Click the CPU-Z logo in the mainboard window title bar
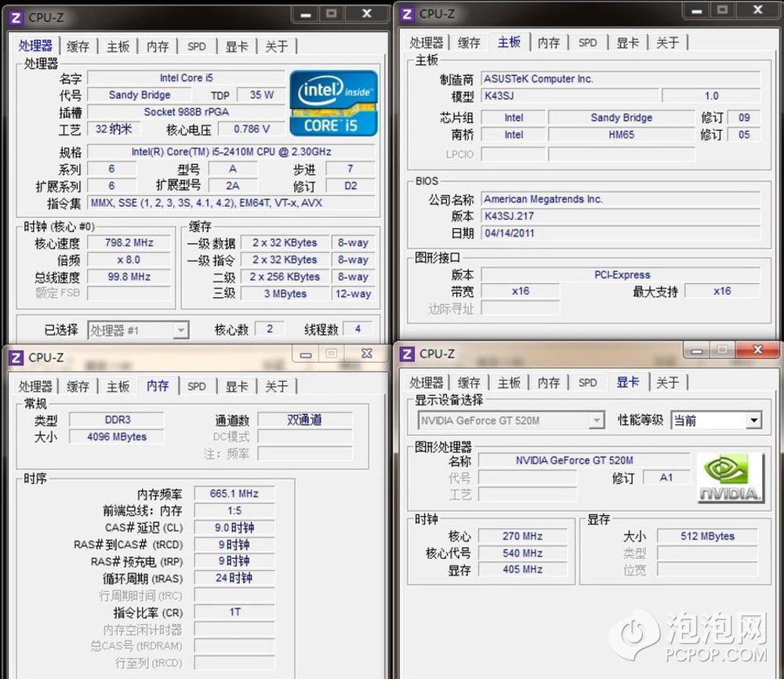Image resolution: width=784 pixels, height=679 pixels. (407, 14)
